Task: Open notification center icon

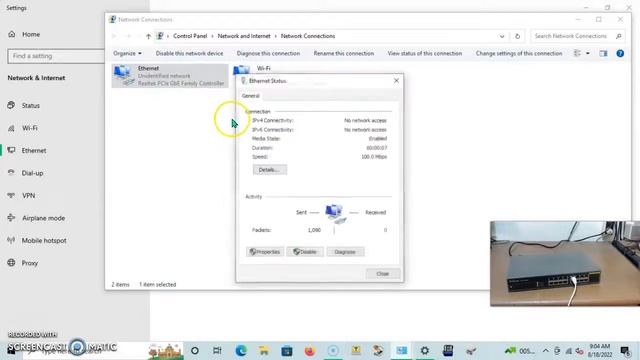Action: point(625,351)
